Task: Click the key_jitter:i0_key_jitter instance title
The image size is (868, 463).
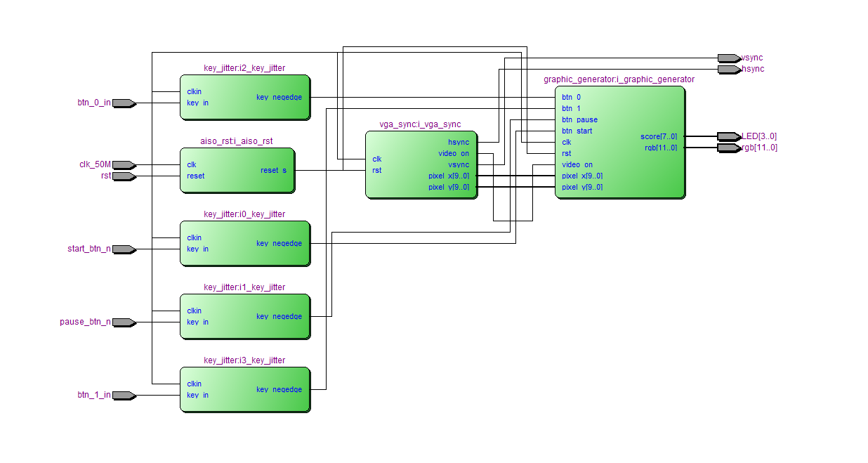Action: coord(244,214)
